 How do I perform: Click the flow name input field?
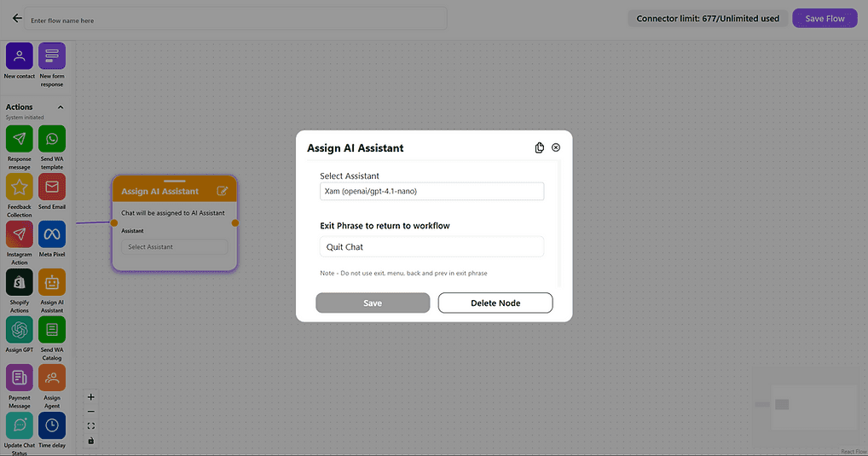[x=236, y=19]
